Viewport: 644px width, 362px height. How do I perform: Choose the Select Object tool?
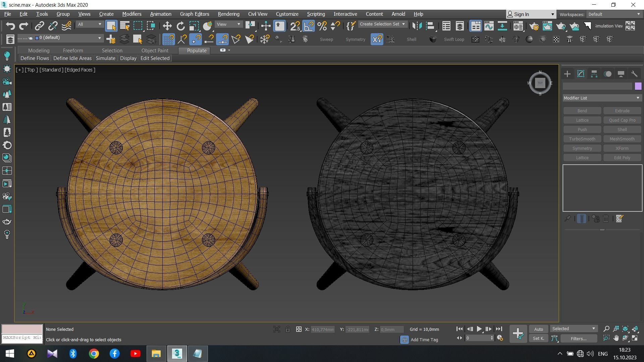click(111, 26)
